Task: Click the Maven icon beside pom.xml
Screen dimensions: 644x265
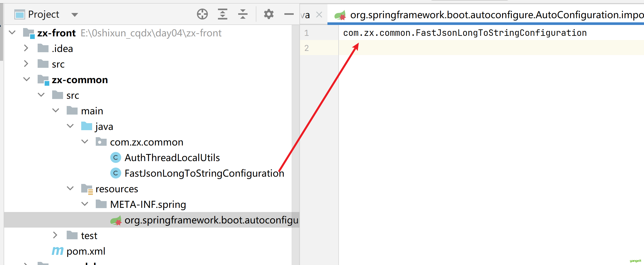Action: [x=58, y=251]
